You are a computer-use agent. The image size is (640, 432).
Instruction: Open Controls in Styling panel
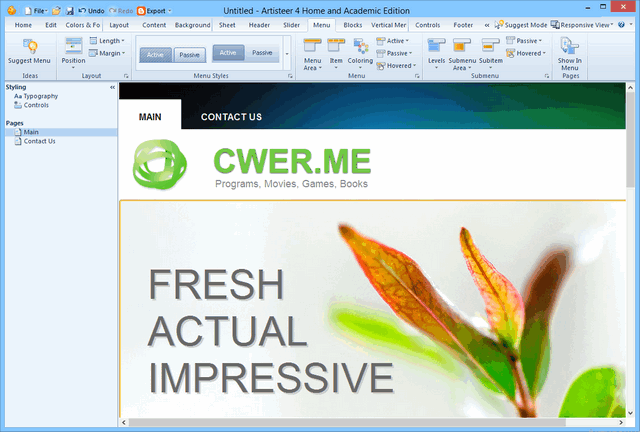(x=31, y=105)
